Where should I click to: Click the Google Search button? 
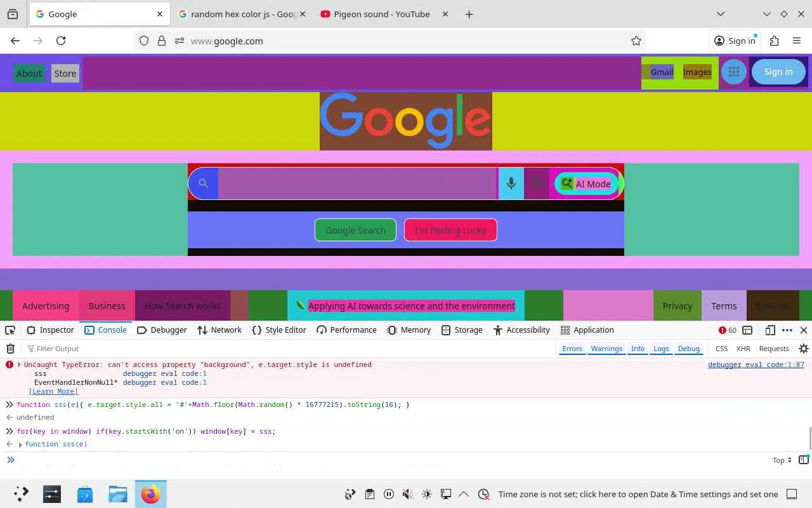(x=355, y=230)
